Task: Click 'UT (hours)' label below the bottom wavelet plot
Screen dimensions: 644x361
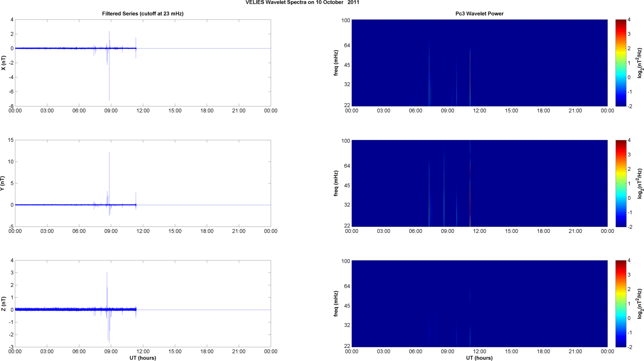Action: tap(479, 358)
